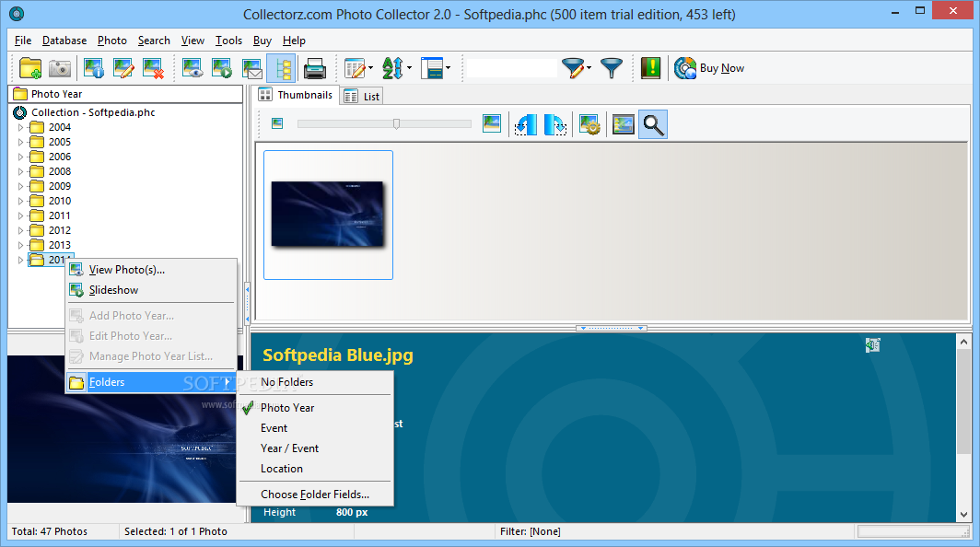Click the View Photo eye icon
Screen dimensions: 980x547
192,68
